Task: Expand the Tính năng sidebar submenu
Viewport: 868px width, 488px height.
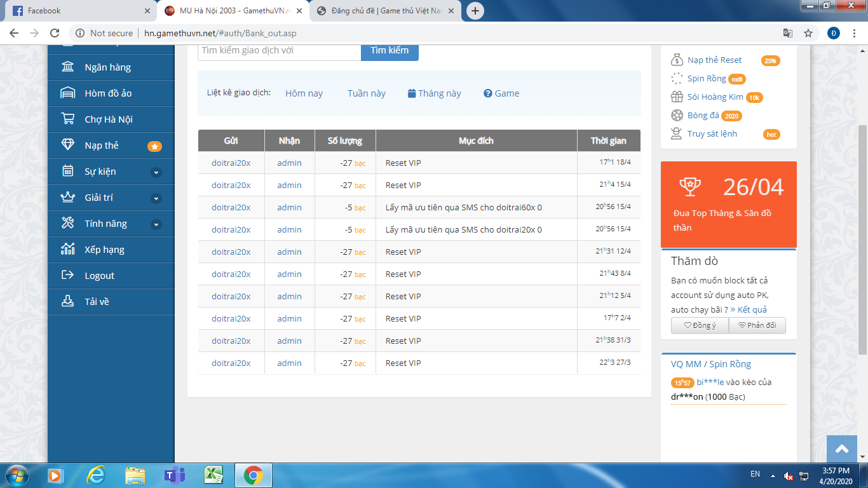Action: pos(156,224)
